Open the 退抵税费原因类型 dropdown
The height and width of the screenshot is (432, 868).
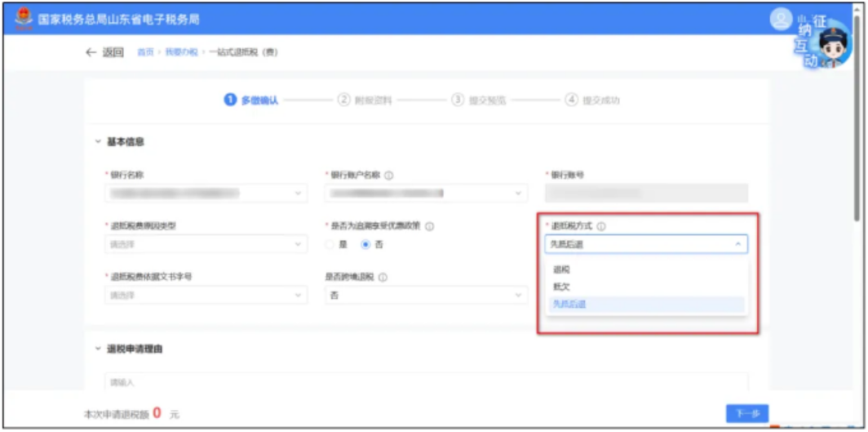(206, 243)
